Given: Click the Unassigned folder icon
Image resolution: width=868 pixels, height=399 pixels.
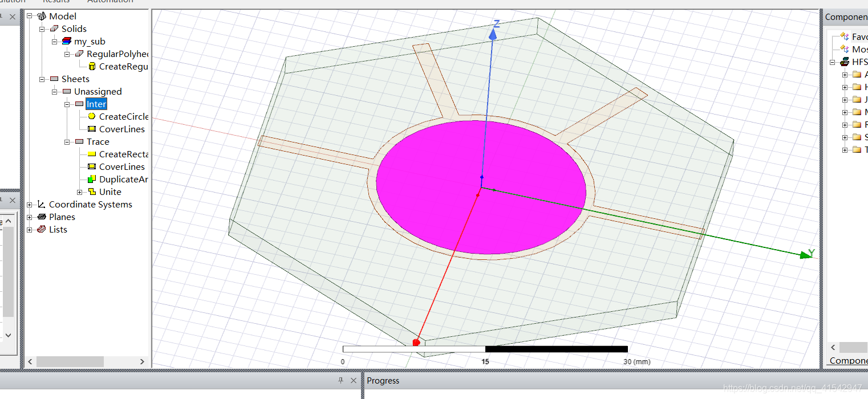Looking at the screenshot, I should (67, 91).
